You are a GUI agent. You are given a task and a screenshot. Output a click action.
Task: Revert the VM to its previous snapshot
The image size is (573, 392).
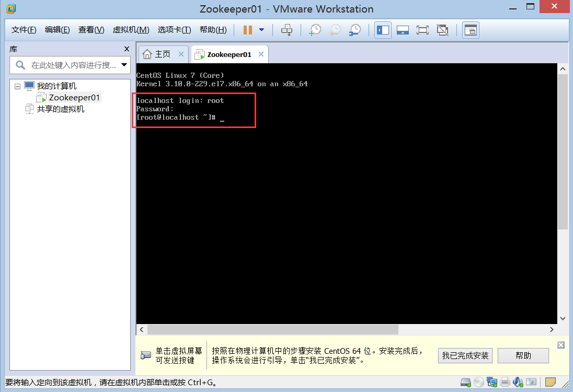[335, 30]
